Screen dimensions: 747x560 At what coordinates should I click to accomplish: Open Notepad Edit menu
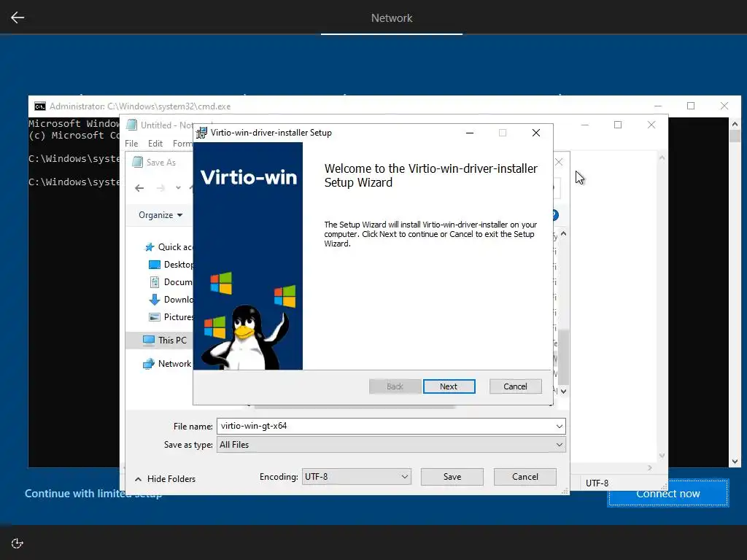pyautogui.click(x=155, y=144)
